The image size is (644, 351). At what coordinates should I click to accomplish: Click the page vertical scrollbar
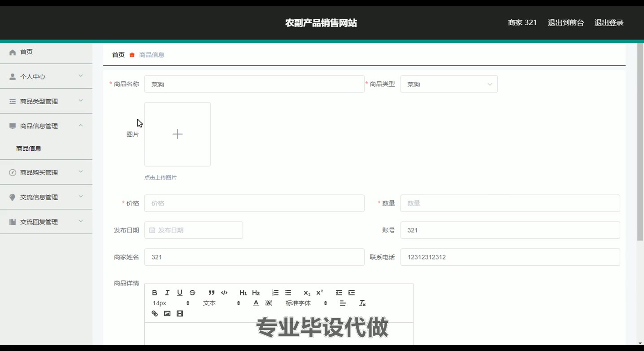click(x=640, y=142)
